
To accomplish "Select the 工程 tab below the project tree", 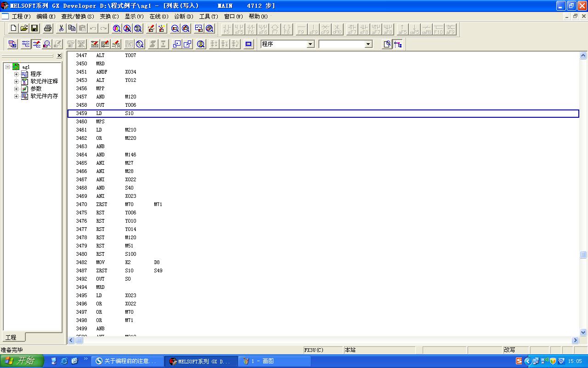I will 11,337.
